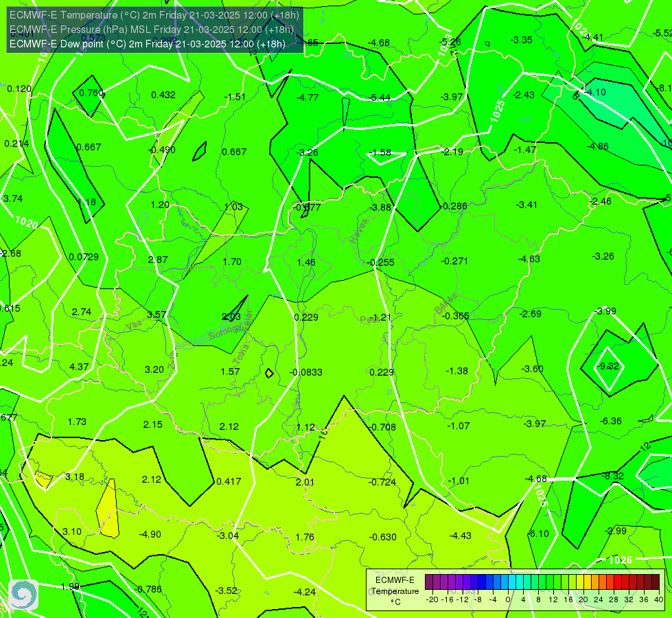
Task: Select the ECMWF-E Dew point 2m layer line
Action: (148, 44)
